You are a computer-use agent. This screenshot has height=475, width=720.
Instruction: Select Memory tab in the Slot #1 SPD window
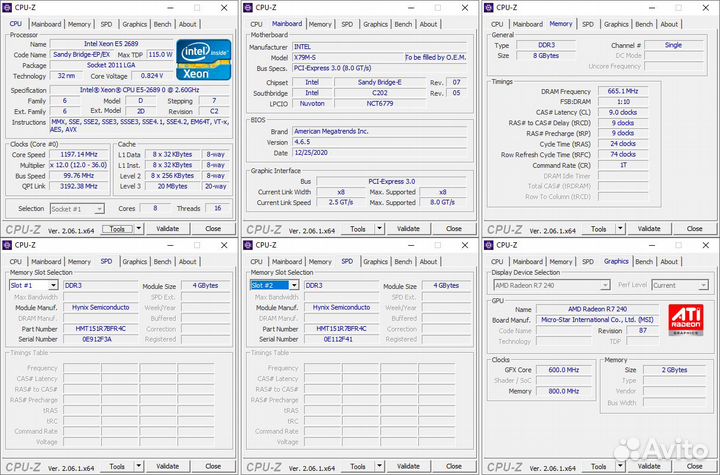click(79, 261)
